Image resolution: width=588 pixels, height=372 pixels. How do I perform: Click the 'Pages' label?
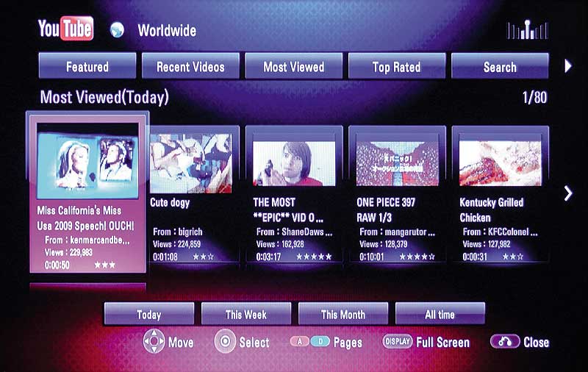[x=348, y=343]
